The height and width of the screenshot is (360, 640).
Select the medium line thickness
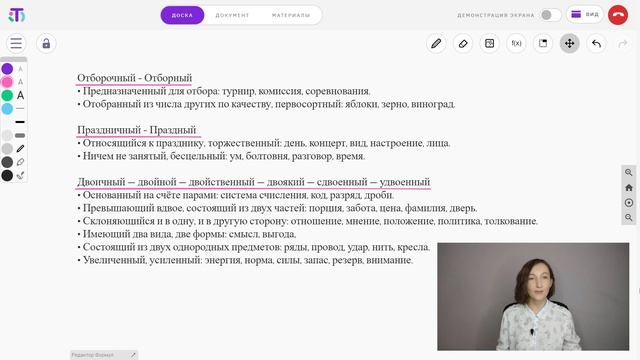point(20,122)
